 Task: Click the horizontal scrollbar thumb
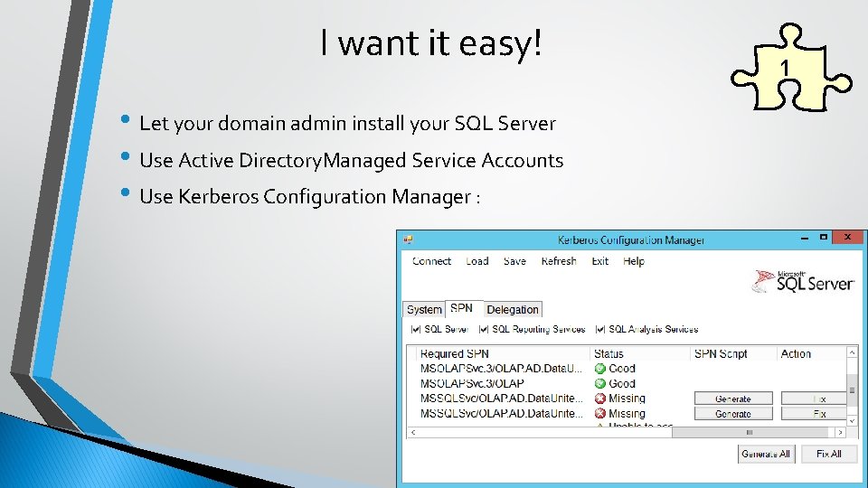750,433
